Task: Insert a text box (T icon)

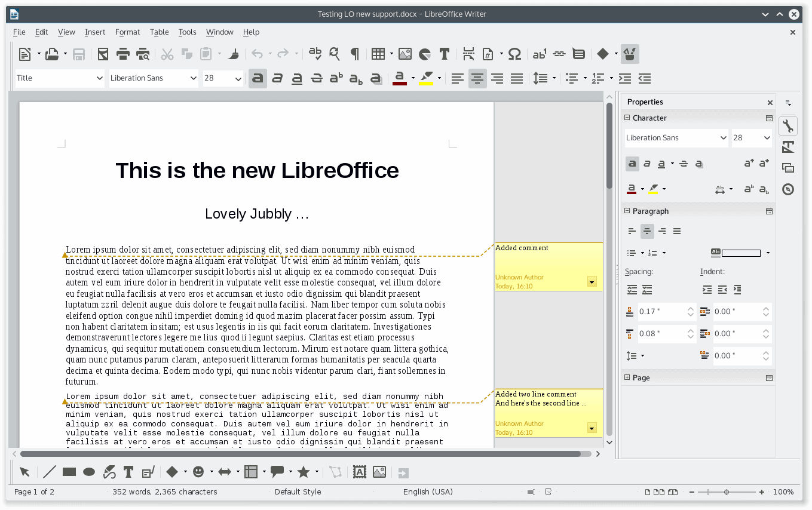Action: coord(444,54)
